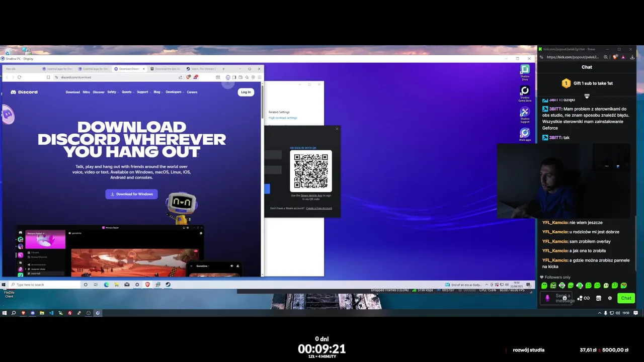The height and width of the screenshot is (362, 644).
Task: Click the Type here to search box
Action: pyautogui.click(x=44, y=285)
